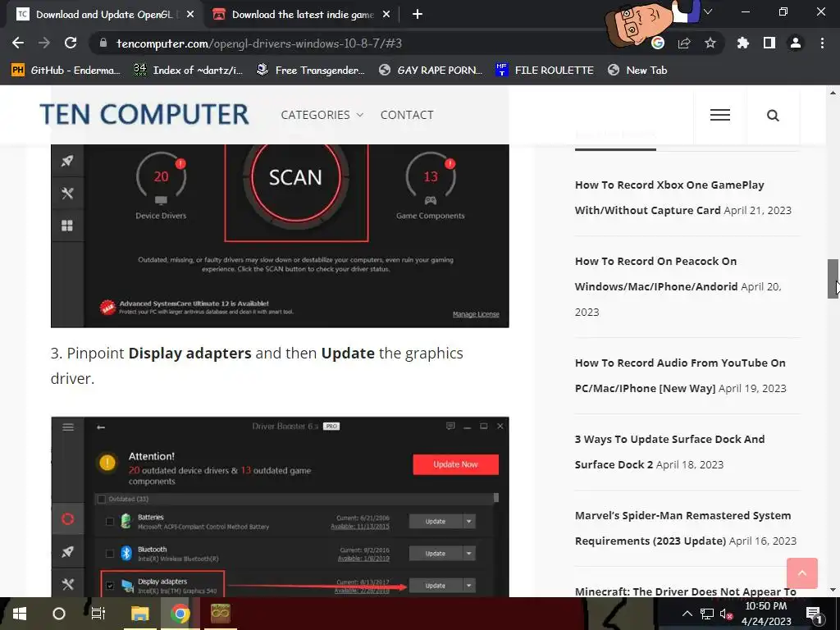Click the muted volume tray icon
This screenshot has width=840, height=630.
pyautogui.click(x=726, y=614)
